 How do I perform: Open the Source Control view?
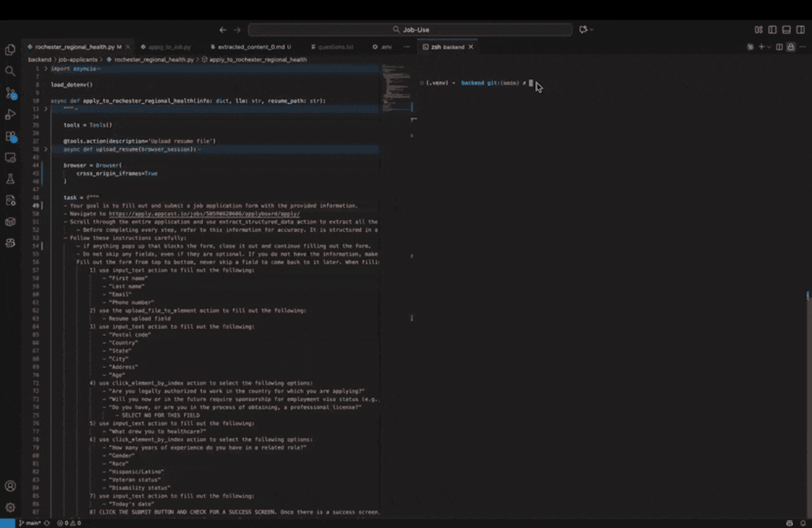click(x=10, y=93)
